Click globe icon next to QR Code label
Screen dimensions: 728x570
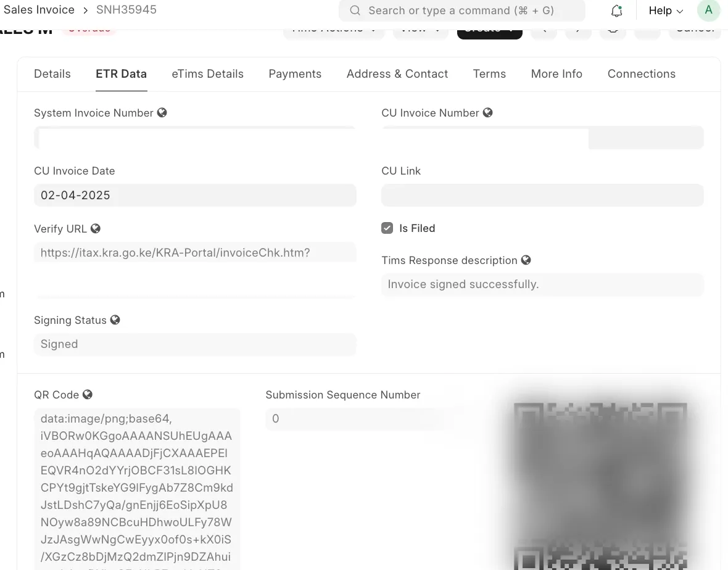[88, 395]
